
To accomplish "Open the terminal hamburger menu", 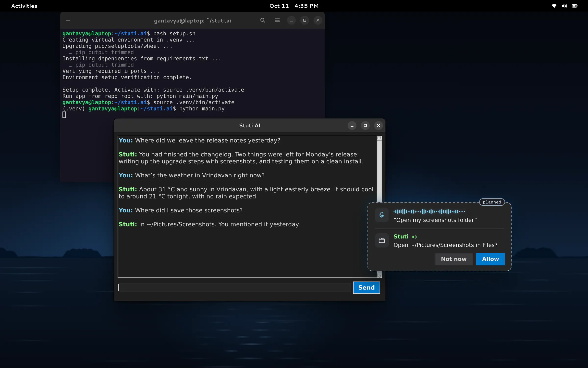I will [x=277, y=20].
